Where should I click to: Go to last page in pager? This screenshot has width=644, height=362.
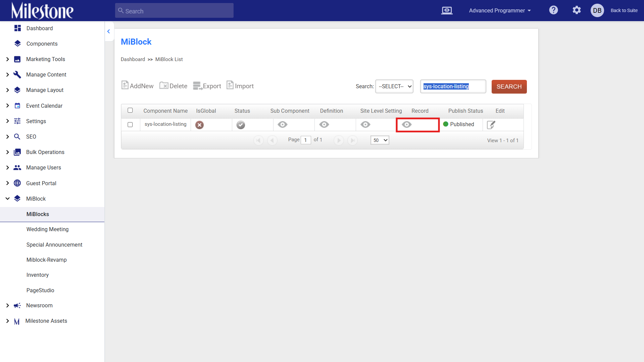click(x=352, y=140)
